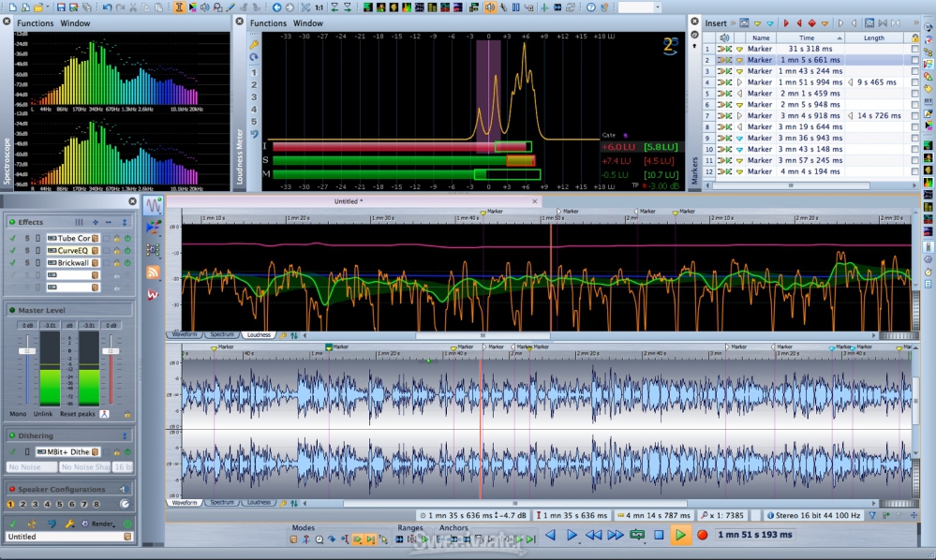The width and height of the screenshot is (936, 560).
Task: Open the No Noise dithering dropdown
Action: [31, 466]
